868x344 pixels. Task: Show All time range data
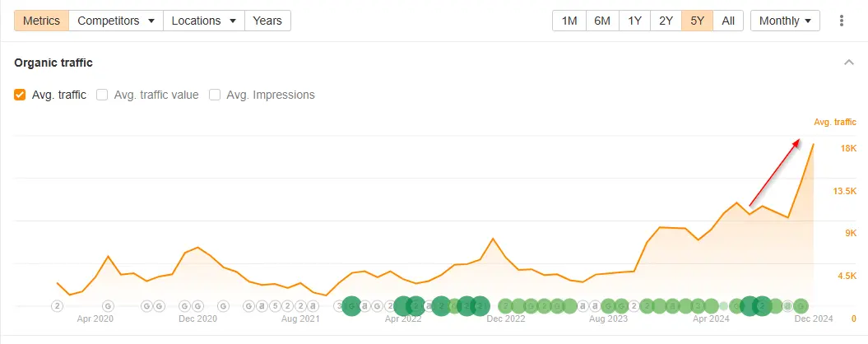pos(728,21)
